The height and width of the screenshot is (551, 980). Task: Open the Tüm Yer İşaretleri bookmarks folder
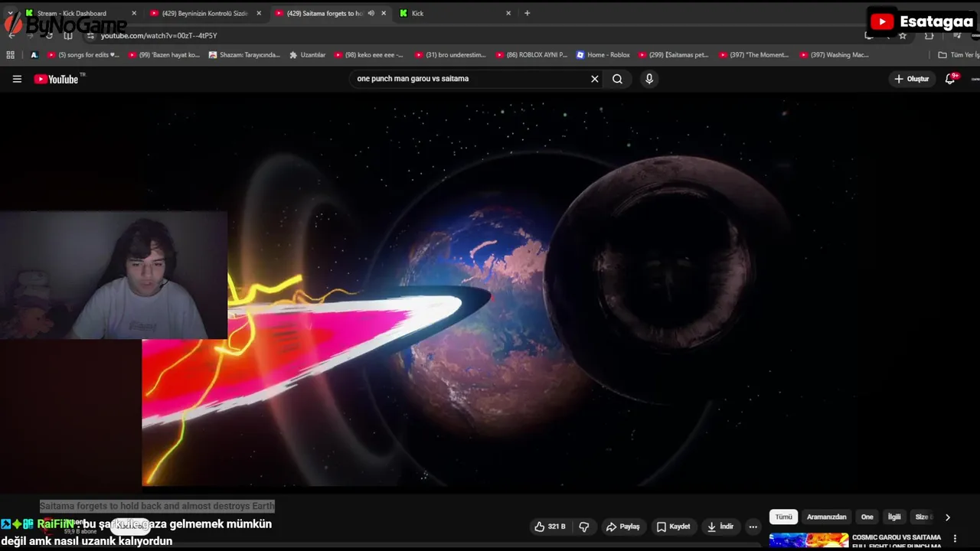[x=959, y=55]
